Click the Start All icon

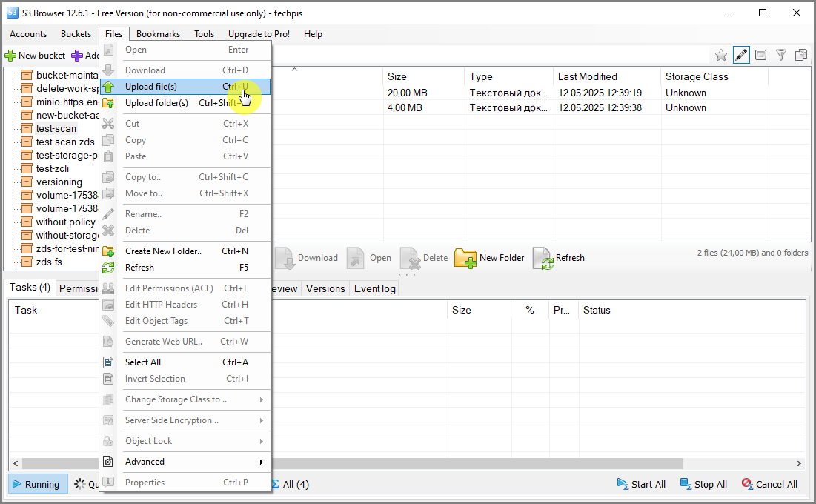[623, 484]
